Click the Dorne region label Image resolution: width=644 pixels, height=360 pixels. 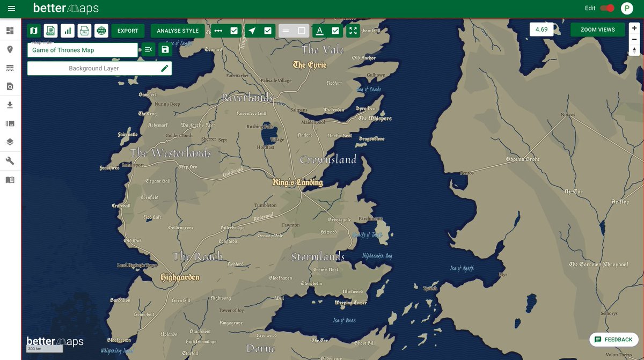[x=261, y=348]
